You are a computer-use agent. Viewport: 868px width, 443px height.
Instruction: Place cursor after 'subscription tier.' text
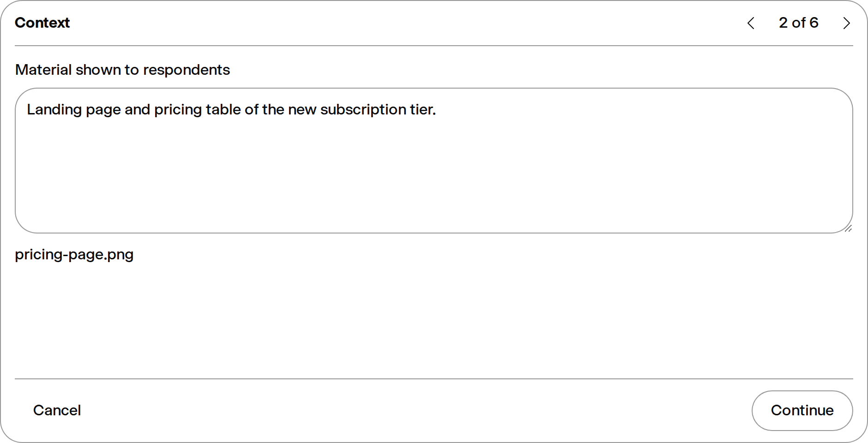pyautogui.click(x=436, y=110)
